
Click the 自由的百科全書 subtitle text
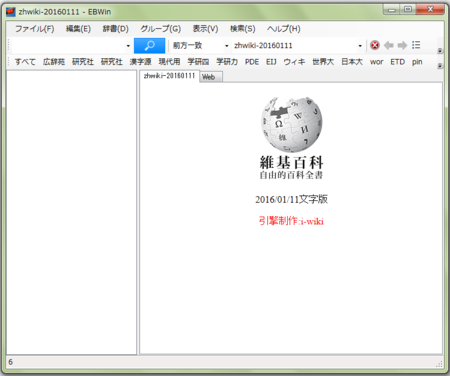pyautogui.click(x=291, y=175)
